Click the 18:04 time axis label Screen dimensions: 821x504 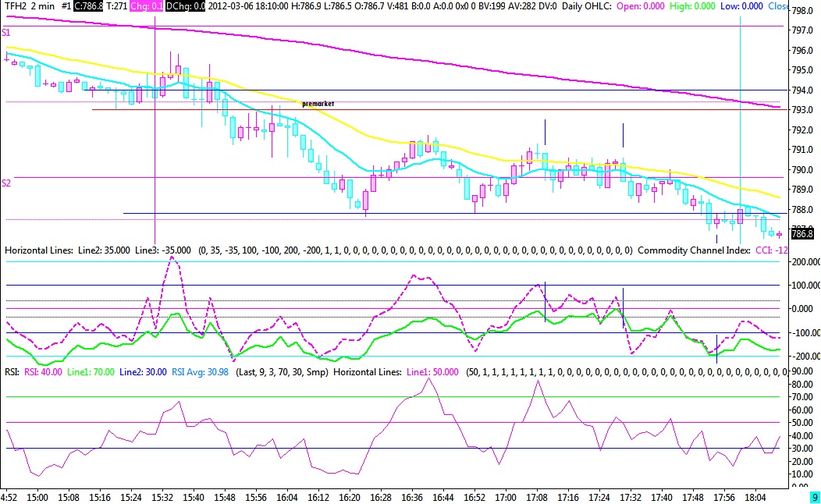pyautogui.click(x=755, y=497)
